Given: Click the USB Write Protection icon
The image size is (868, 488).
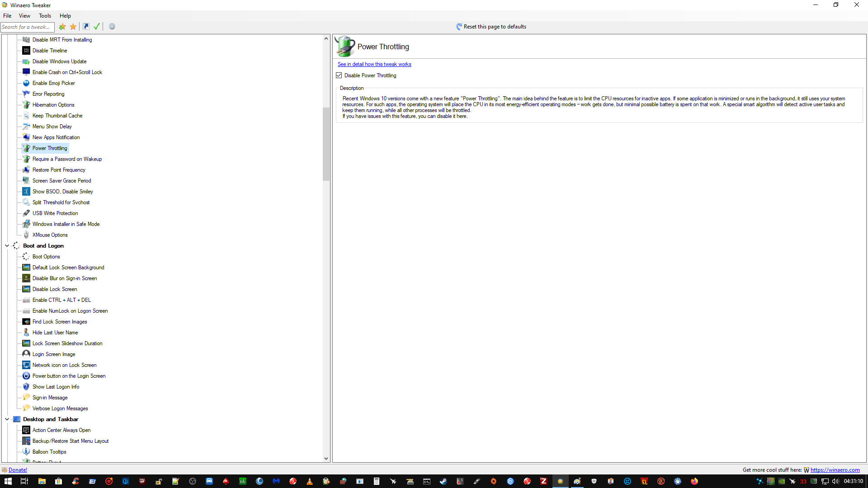Looking at the screenshot, I should click(26, 213).
